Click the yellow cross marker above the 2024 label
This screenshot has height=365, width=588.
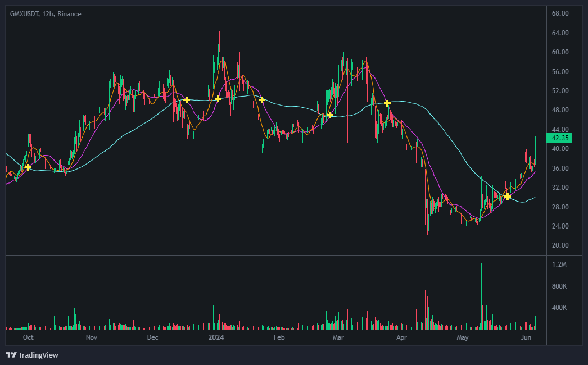(x=218, y=99)
